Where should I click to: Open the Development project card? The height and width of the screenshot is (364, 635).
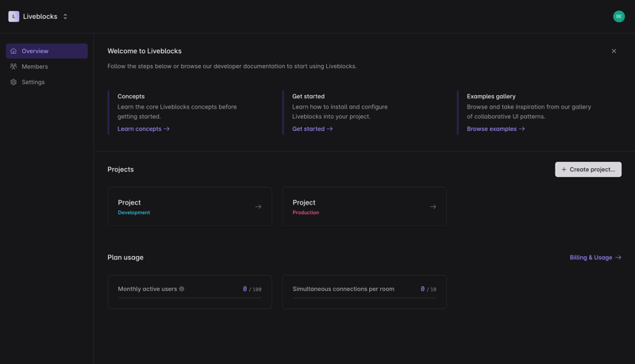(190, 207)
